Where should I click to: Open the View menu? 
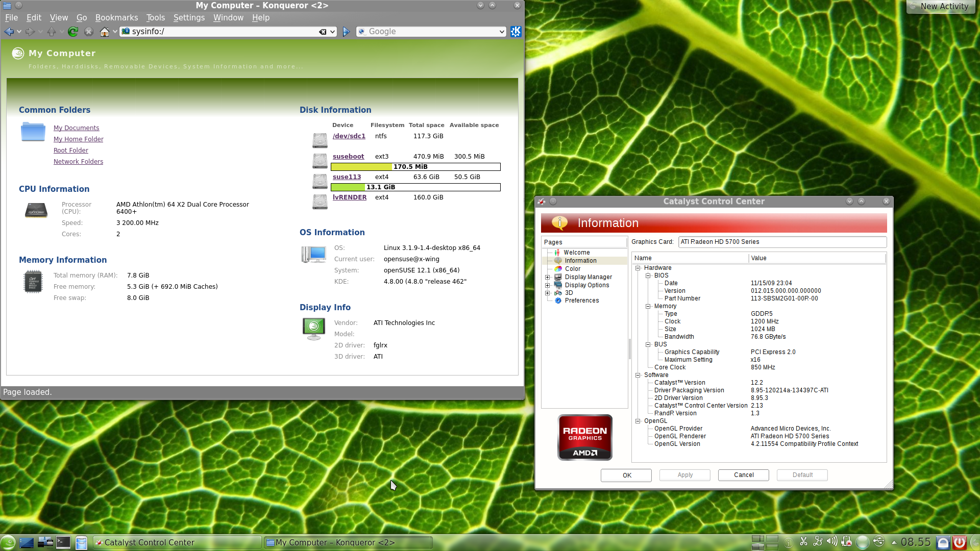click(59, 17)
